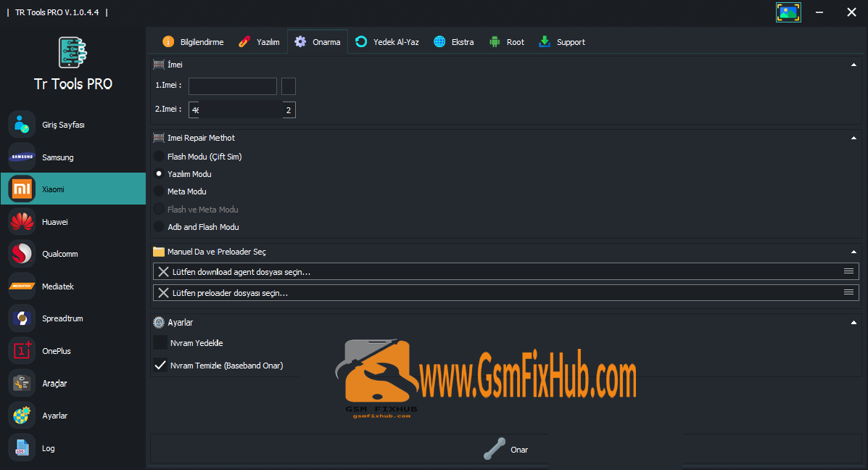The width and height of the screenshot is (868, 470).
Task: Click Onarma gear icon
Action: (x=300, y=41)
